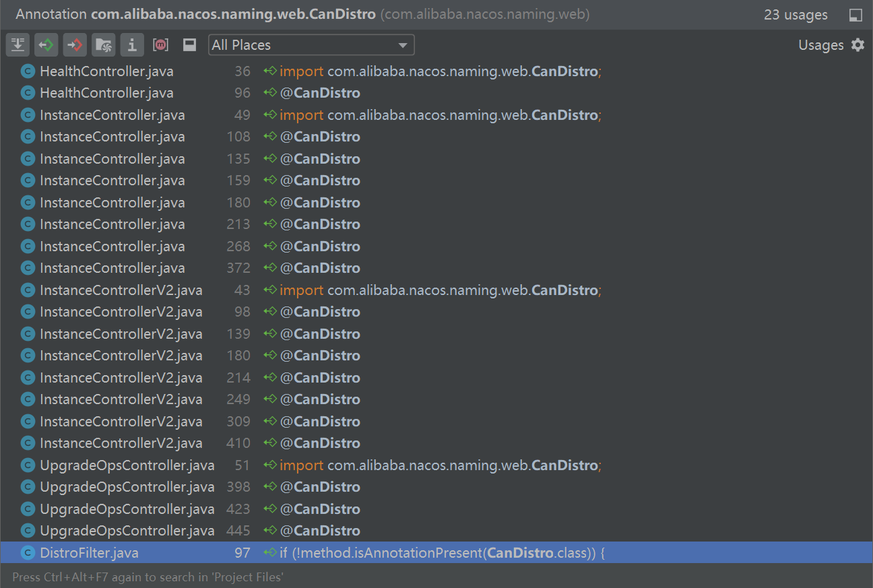The height and width of the screenshot is (588, 873).
Task: Open UpgradeOpsController.java import at line 51
Action: [404, 465]
